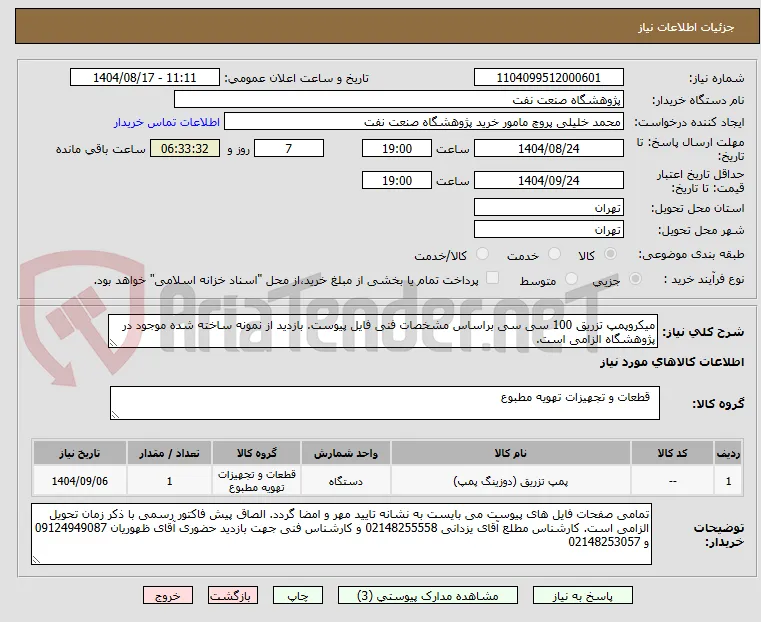761x622 pixels.
Task: Click the کد کالا column header
Action: tap(672, 453)
